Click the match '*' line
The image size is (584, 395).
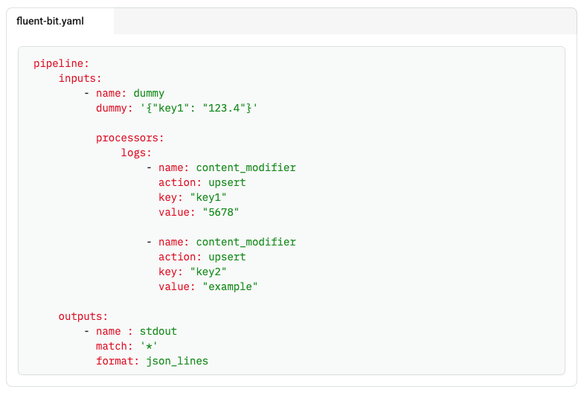point(127,347)
